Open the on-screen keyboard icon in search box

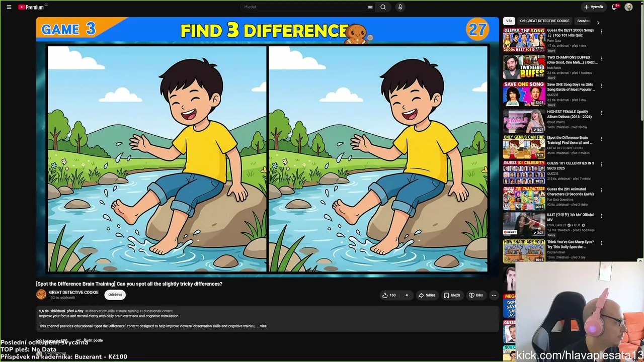pyautogui.click(x=370, y=7)
